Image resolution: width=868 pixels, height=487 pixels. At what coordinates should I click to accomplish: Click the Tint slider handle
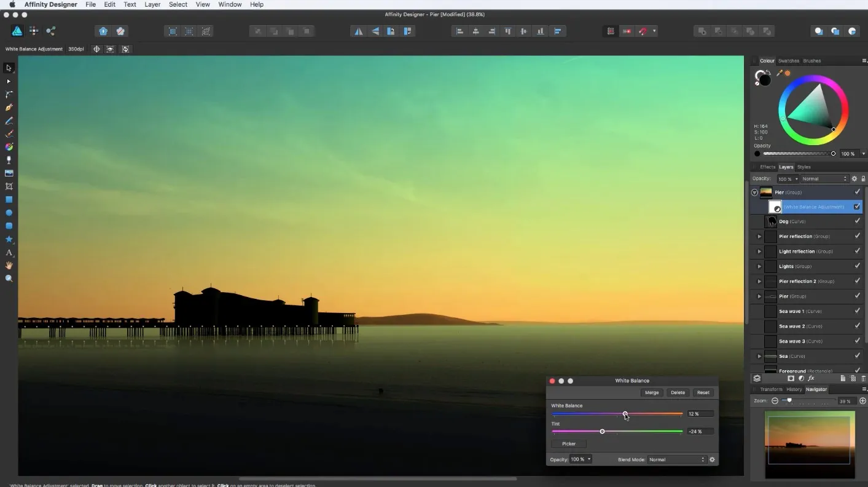tap(602, 431)
